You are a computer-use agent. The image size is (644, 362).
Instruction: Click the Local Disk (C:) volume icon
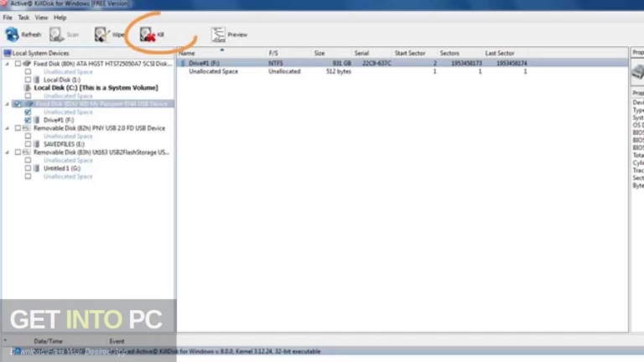click(28, 88)
